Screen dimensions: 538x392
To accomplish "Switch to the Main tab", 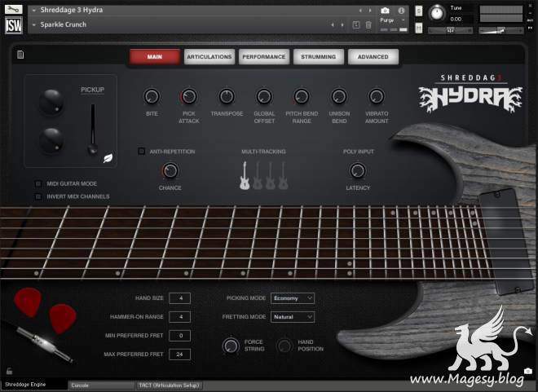I will 155,56.
